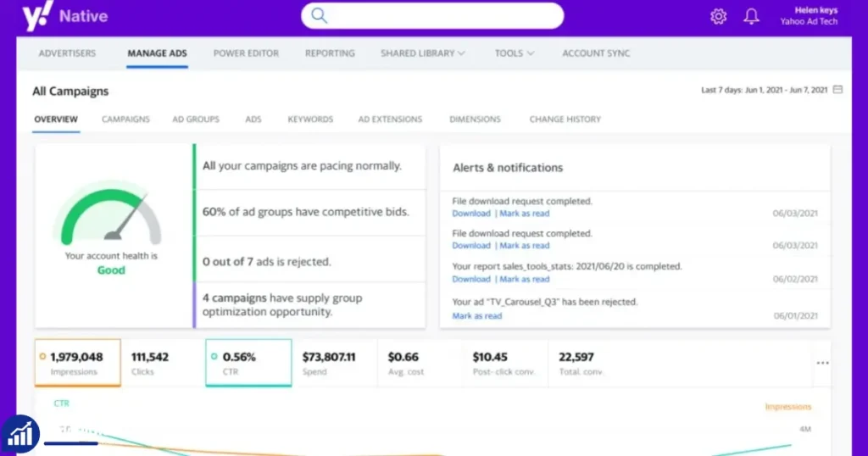Screen dimensions: 868x456
Task: Go to the Advertisers tab
Action: [67, 53]
